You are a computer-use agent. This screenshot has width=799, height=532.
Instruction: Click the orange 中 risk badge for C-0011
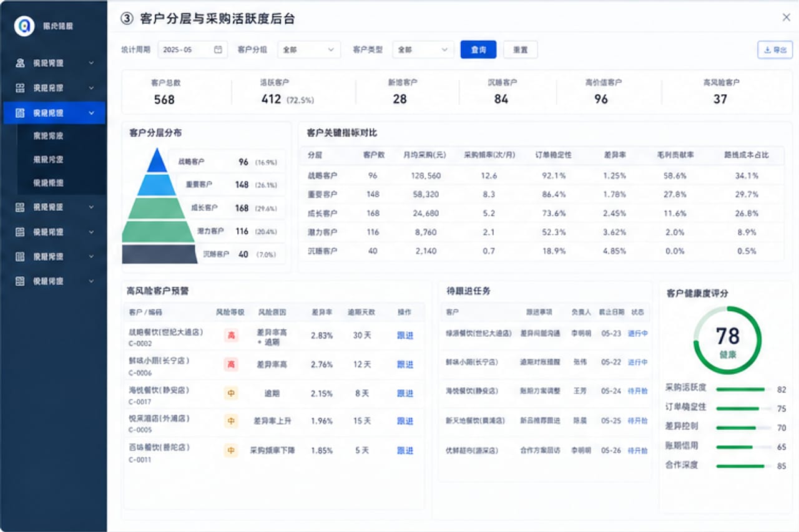tap(231, 450)
